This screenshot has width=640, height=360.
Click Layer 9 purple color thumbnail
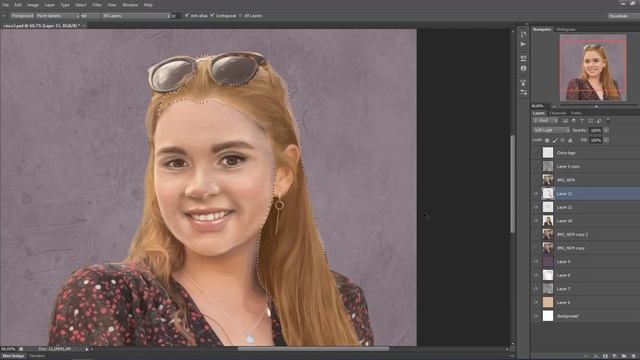pyautogui.click(x=548, y=262)
